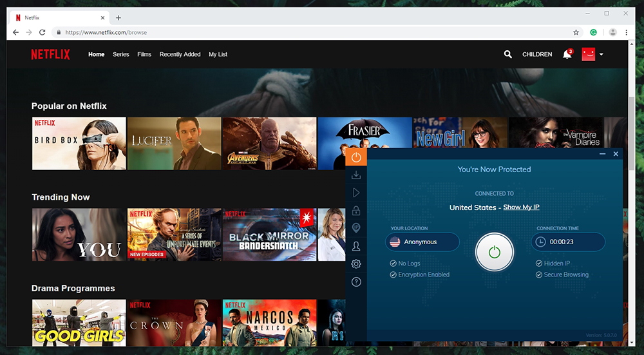
Task: Click the Trending Now heading
Action: (x=61, y=197)
